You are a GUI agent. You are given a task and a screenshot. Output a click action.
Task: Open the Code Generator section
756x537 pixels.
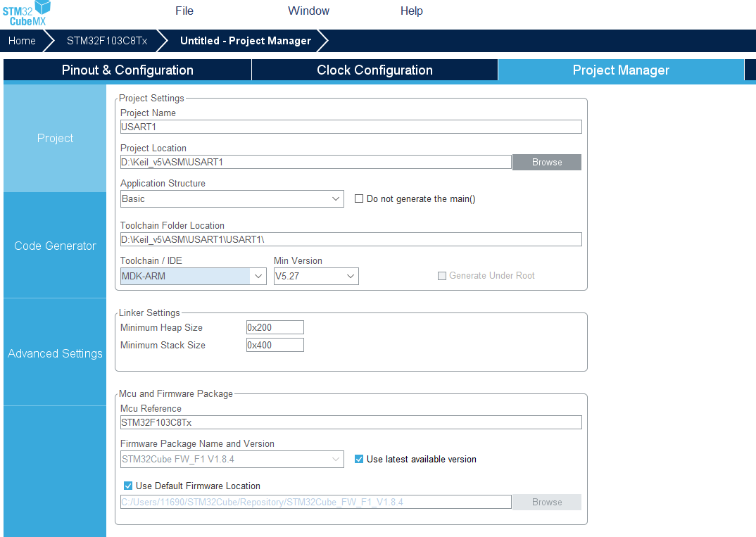tap(55, 246)
